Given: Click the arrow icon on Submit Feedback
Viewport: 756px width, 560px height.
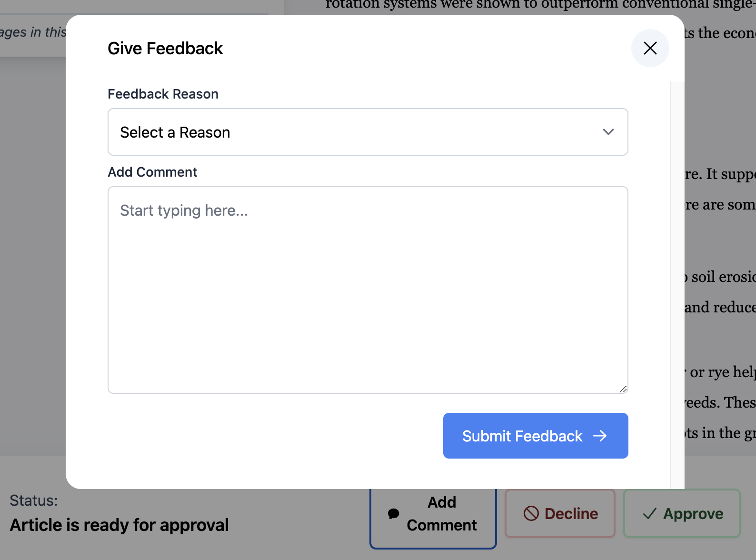Looking at the screenshot, I should [x=602, y=436].
